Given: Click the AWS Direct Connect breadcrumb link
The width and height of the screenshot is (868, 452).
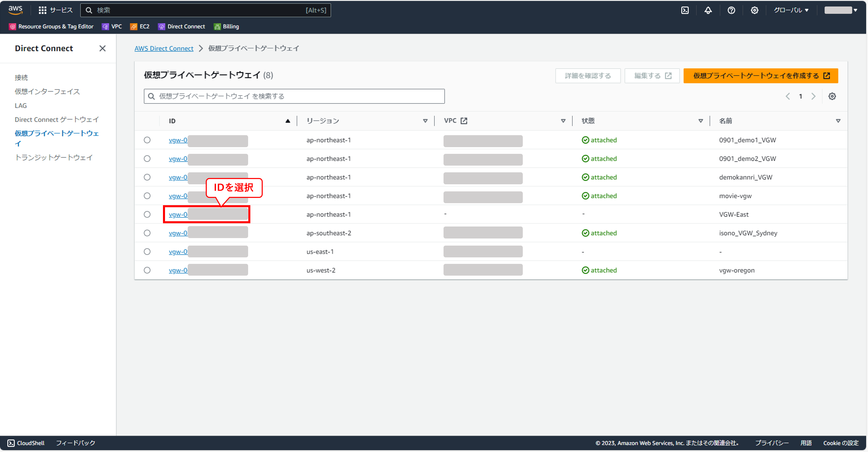Looking at the screenshot, I should click(164, 49).
